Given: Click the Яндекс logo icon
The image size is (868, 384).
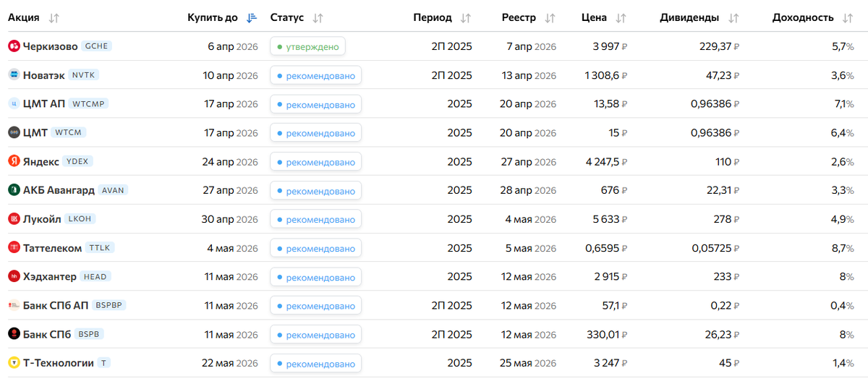Looking at the screenshot, I should [x=14, y=161].
